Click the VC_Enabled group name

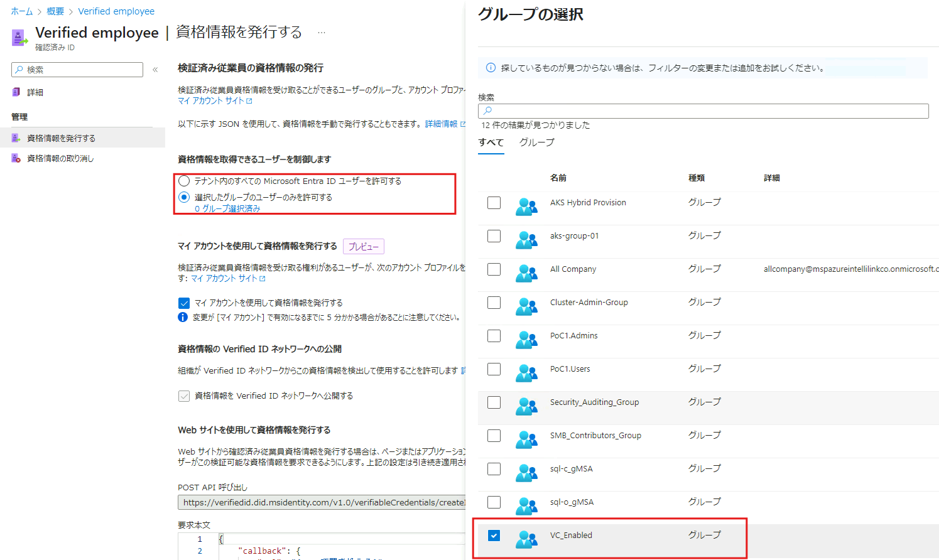coord(571,535)
